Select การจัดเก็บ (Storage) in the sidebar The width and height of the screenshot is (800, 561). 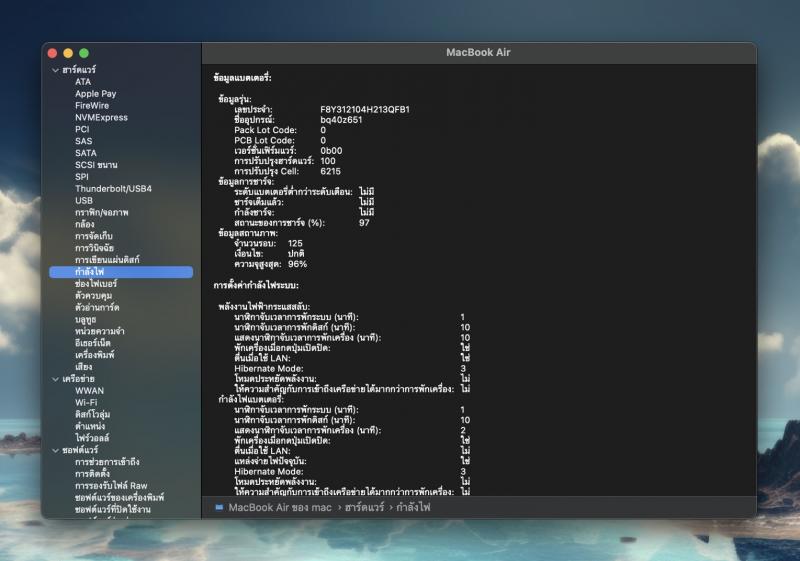pos(93,236)
